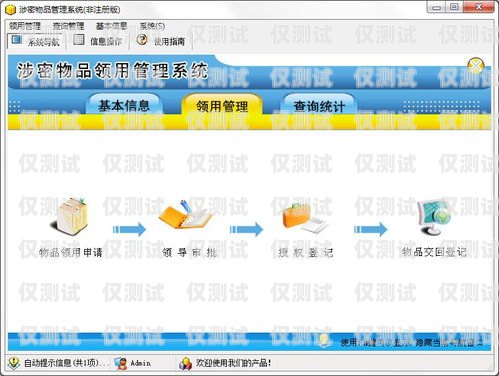Maximize the application window

click(x=455, y=7)
